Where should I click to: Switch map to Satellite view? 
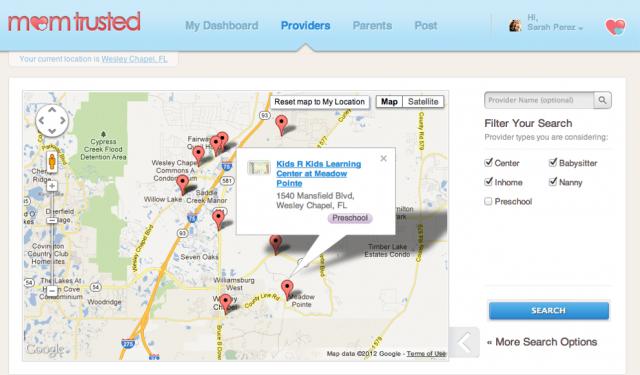tap(423, 102)
